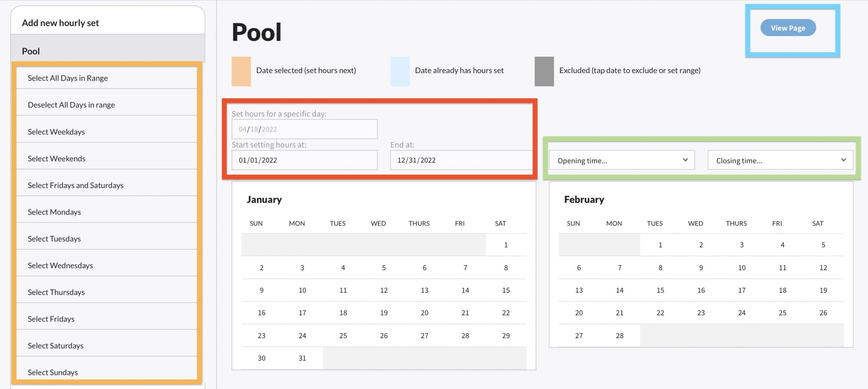Click the View Page button
This screenshot has width=868, height=389.
coord(788,28)
